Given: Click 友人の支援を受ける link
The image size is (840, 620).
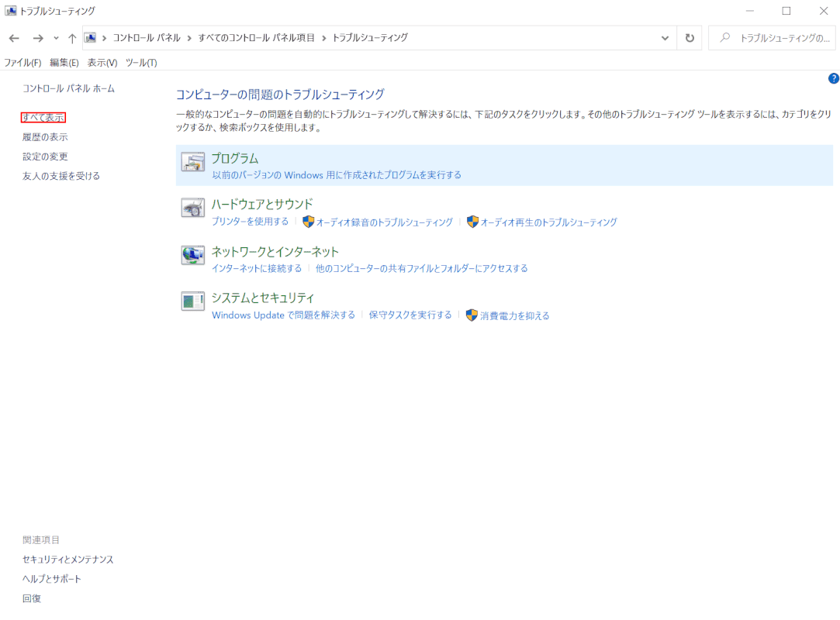Looking at the screenshot, I should (61, 176).
